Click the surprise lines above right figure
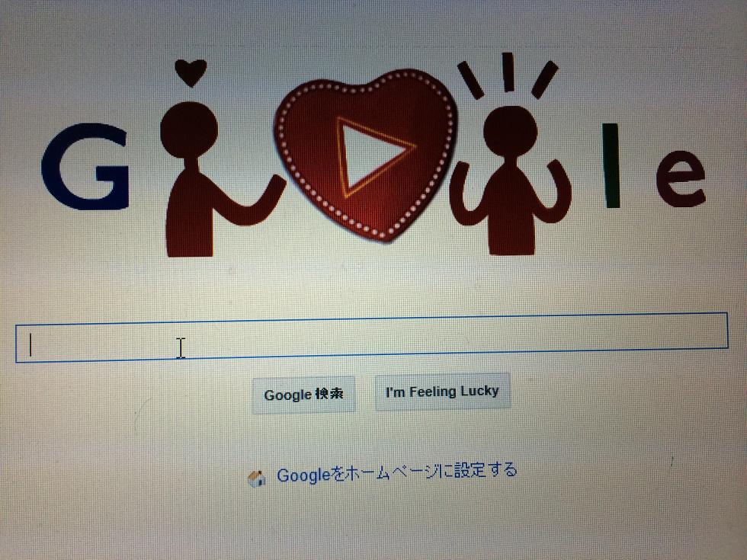The width and height of the screenshot is (747, 560). [x=508, y=75]
